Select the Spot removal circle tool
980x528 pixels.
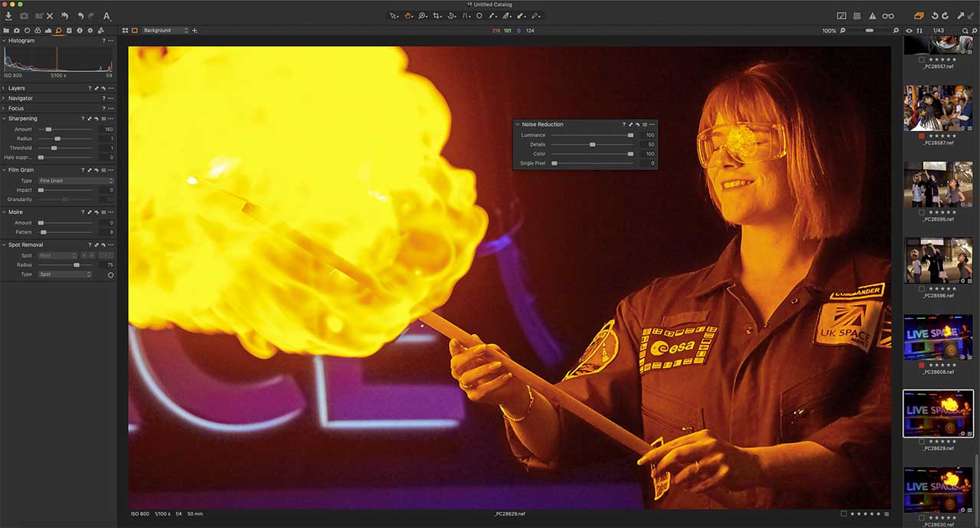point(479,15)
